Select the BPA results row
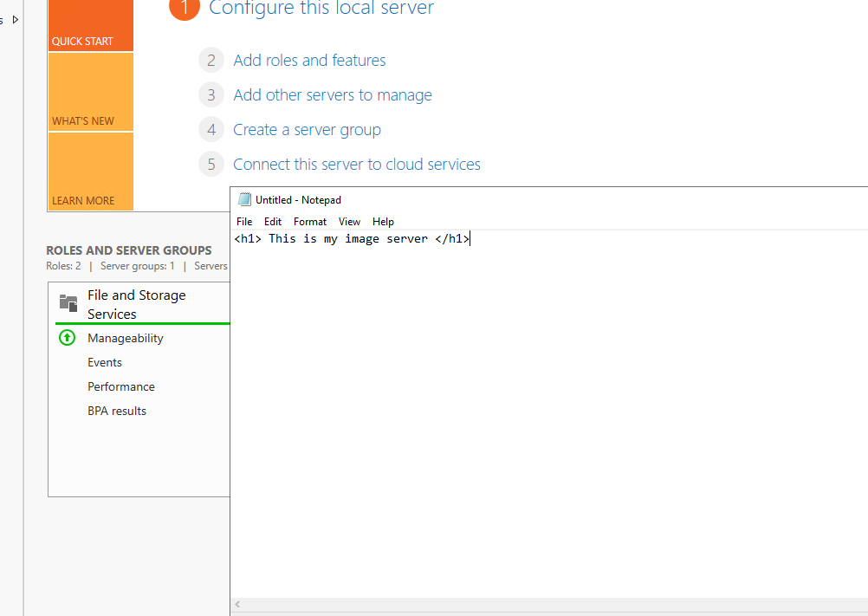The width and height of the screenshot is (868, 616). tap(116, 411)
